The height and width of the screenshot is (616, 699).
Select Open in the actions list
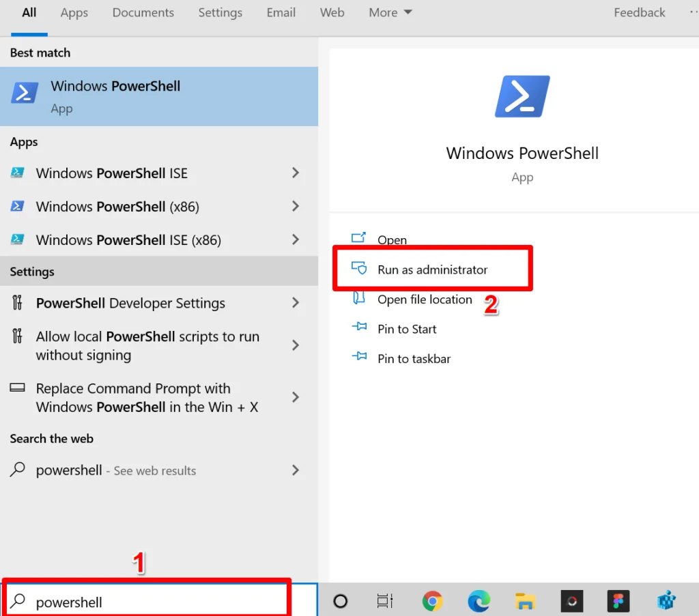(x=392, y=239)
